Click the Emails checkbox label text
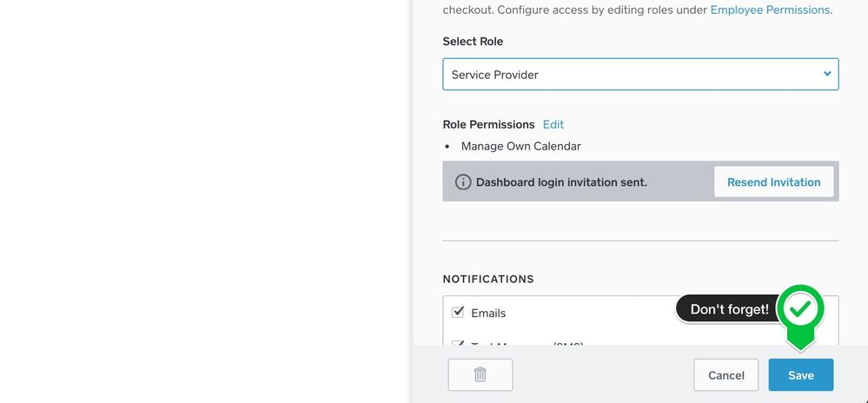 coord(488,313)
